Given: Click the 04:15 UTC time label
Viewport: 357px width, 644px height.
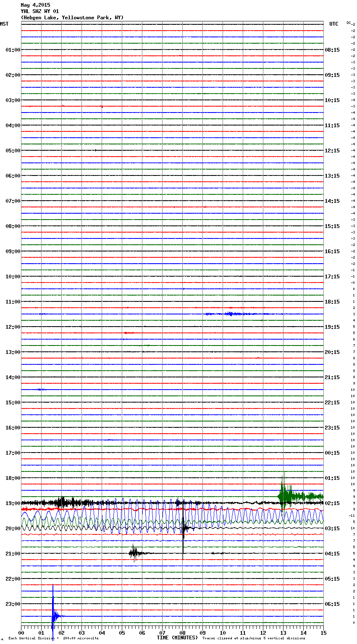Looking at the screenshot, I should click(332, 554).
